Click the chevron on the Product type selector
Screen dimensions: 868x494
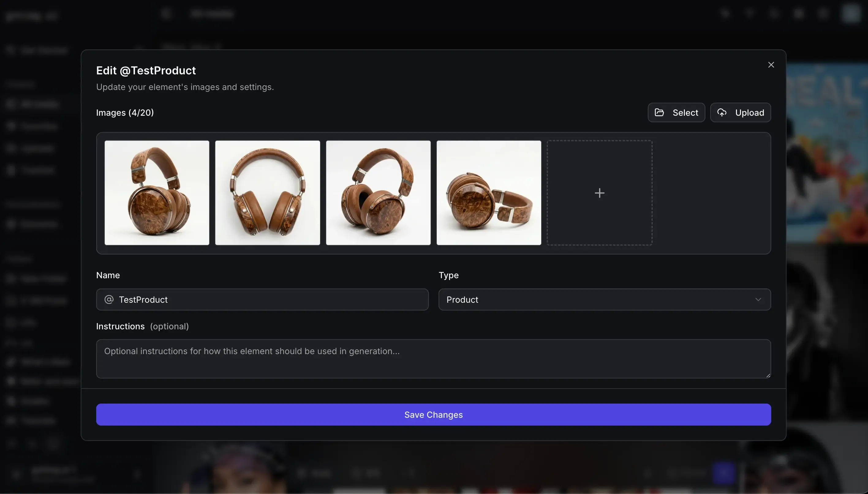tap(759, 299)
